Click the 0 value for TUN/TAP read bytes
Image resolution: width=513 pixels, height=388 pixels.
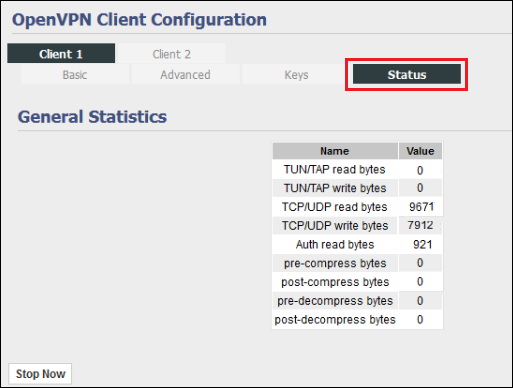click(x=420, y=170)
